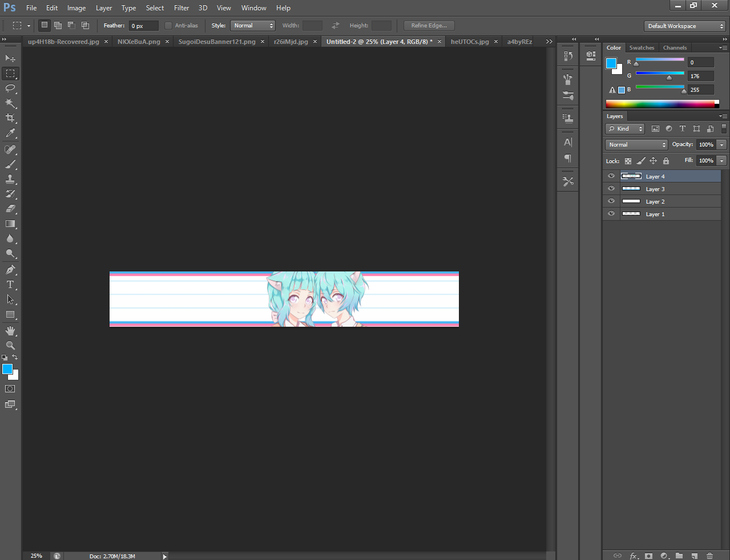Select the Spot Healing Brush tool
This screenshot has width=730, height=560.
(x=10, y=149)
